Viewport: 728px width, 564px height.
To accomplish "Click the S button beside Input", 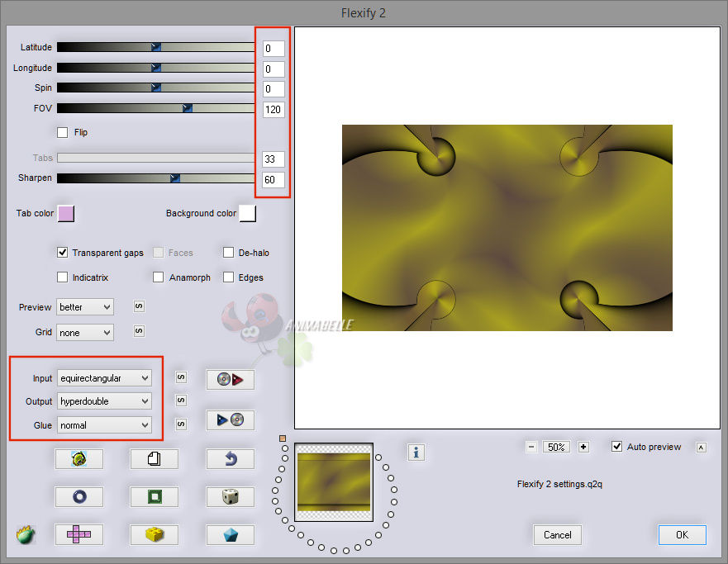I will [x=181, y=377].
